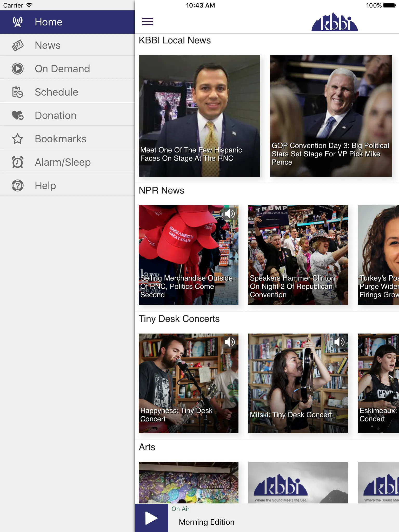Click the Alarm/Sleep clock icon
Screen dimensions: 399x532
pos(18,162)
